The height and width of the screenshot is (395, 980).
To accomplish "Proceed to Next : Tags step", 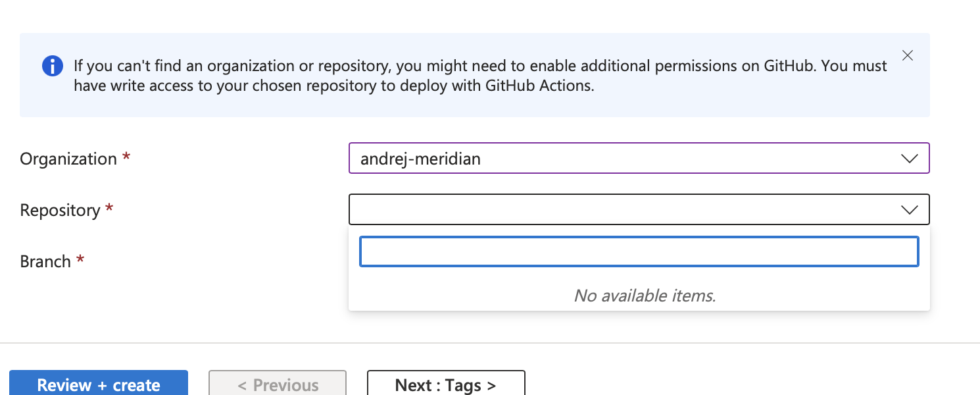I will tap(446, 384).
